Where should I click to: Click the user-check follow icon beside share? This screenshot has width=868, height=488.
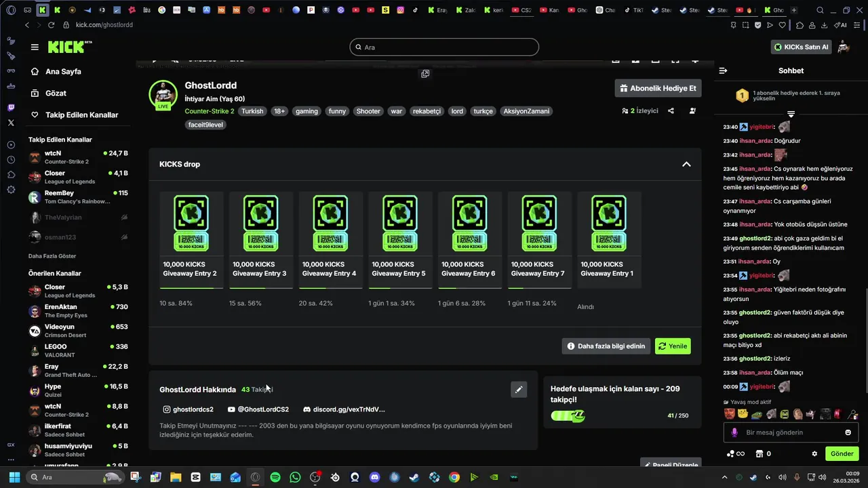click(692, 110)
